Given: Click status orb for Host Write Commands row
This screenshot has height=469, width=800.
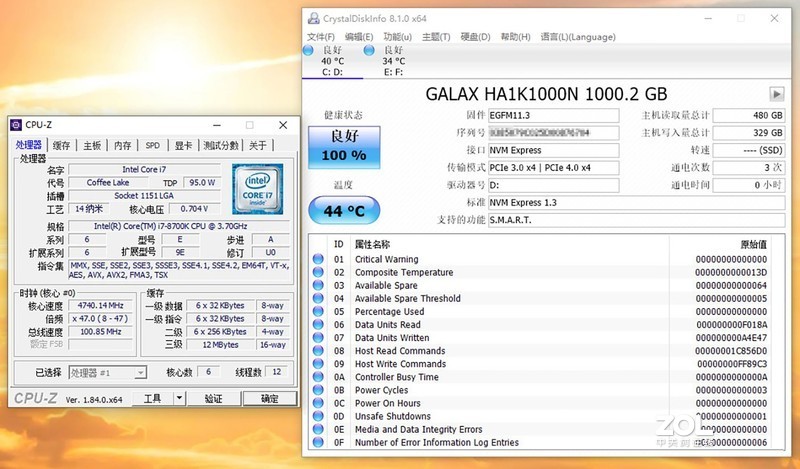Looking at the screenshot, I should [x=318, y=364].
